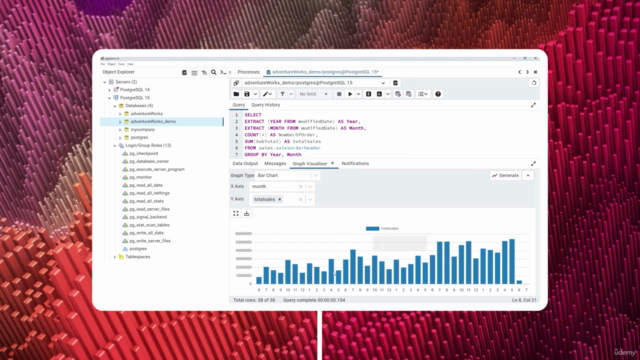Open the Y Axis column dropdown
This screenshot has width=640, height=360.
point(310,199)
